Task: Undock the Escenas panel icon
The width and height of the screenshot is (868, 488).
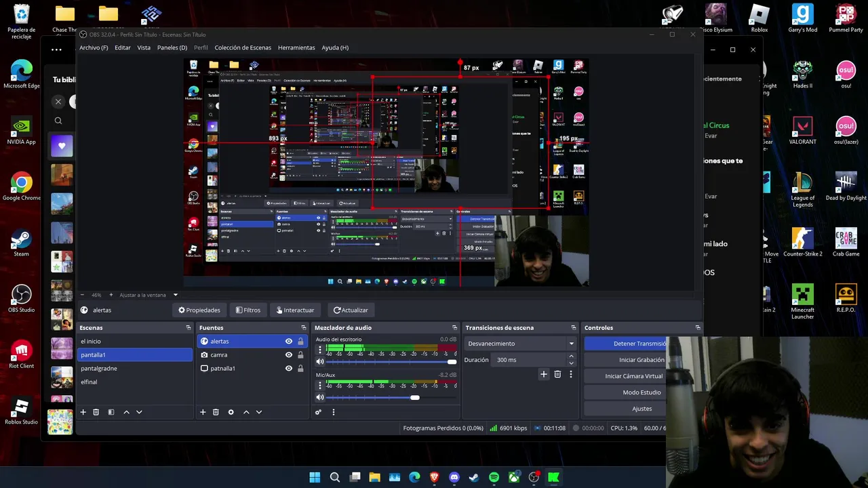Action: [x=189, y=328]
